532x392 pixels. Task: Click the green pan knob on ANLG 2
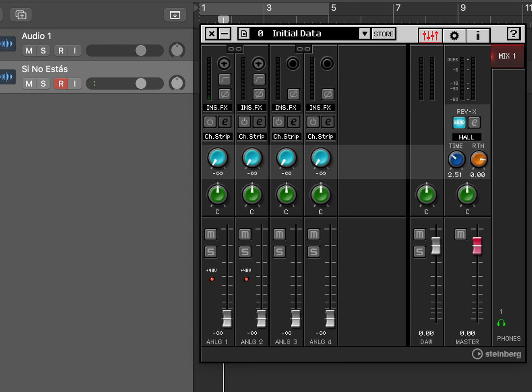point(252,195)
